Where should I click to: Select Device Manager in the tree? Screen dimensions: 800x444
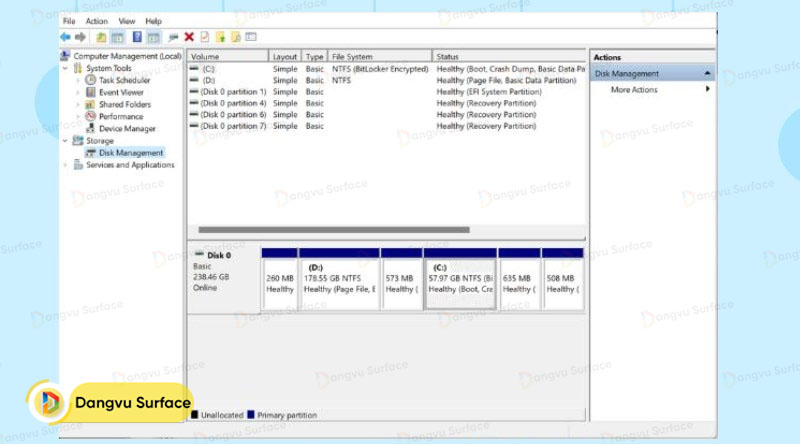(127, 129)
